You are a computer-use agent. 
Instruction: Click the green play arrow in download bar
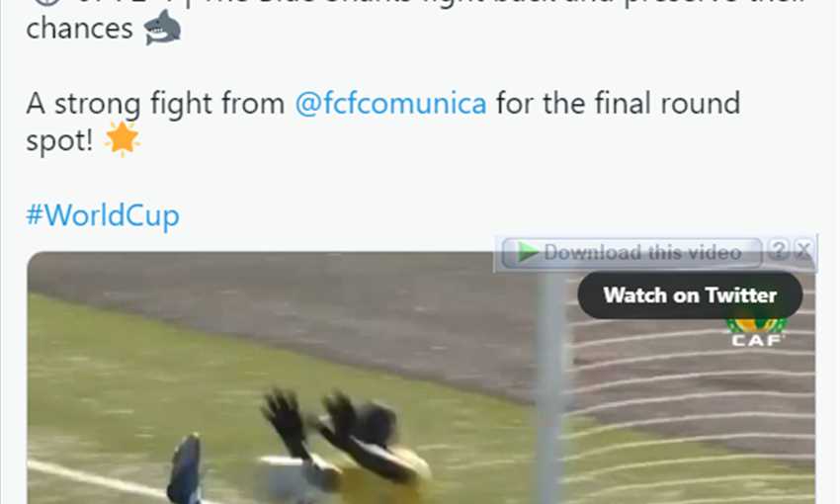point(527,252)
